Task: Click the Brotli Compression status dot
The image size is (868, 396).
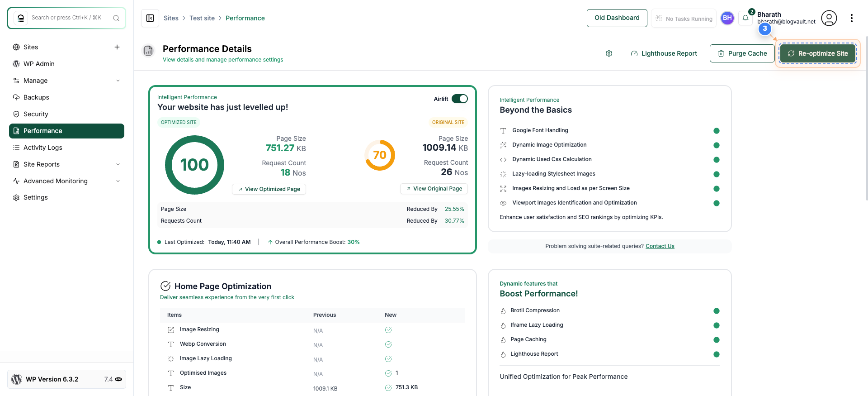Action: [717, 311]
